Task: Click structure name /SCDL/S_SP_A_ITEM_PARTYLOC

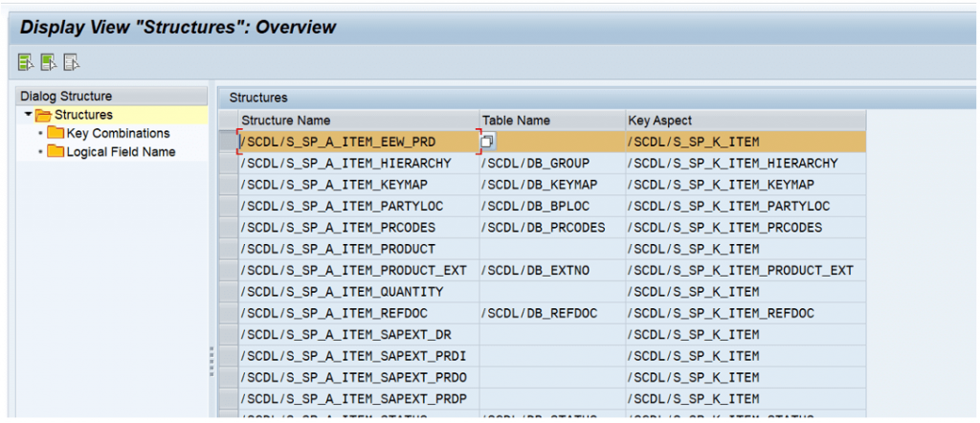Action: pyautogui.click(x=342, y=206)
